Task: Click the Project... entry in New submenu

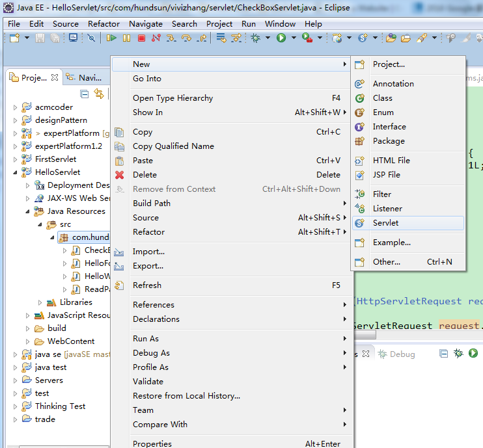Action: coord(408,64)
